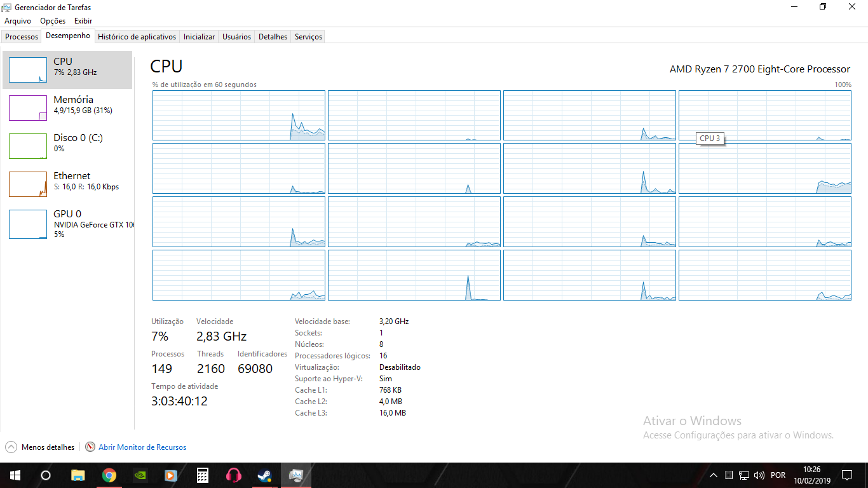The height and width of the screenshot is (488, 868).
Task: Open the Opções menu
Action: (53, 21)
